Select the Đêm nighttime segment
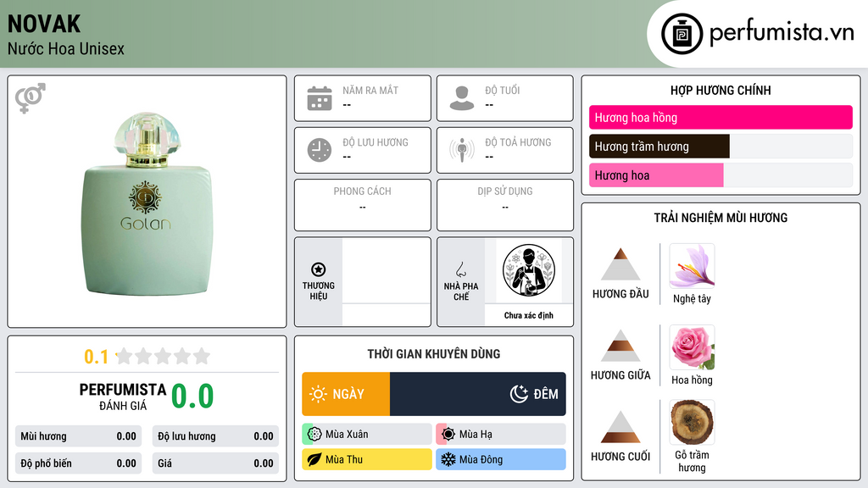Image resolution: width=868 pixels, height=488 pixels. click(x=478, y=394)
